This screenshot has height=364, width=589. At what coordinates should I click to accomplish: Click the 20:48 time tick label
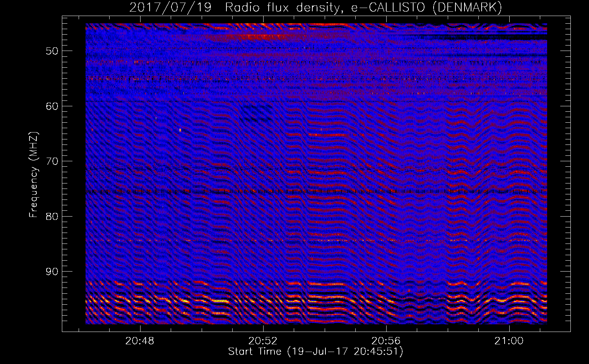[x=140, y=341]
